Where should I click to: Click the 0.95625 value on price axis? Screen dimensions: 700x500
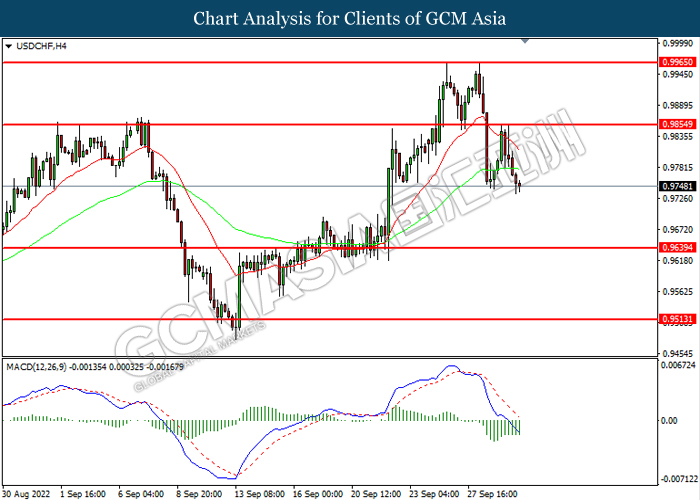(x=678, y=292)
